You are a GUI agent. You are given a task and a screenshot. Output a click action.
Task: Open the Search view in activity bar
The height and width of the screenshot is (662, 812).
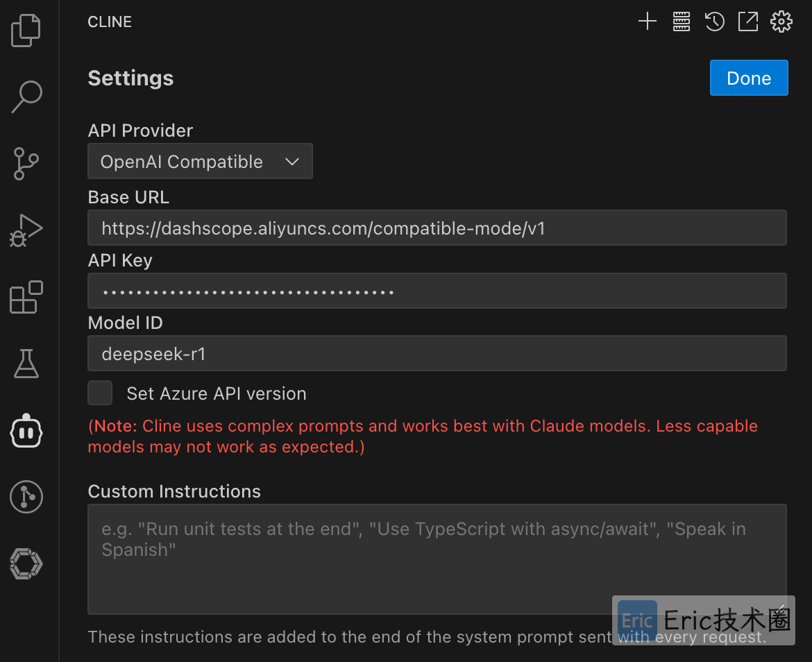tap(26, 96)
